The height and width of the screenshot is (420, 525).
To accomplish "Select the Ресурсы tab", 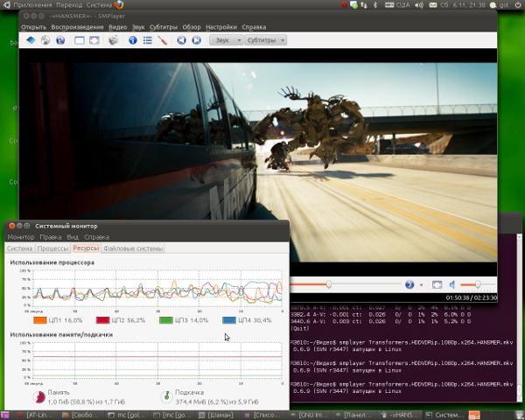I will [86, 248].
